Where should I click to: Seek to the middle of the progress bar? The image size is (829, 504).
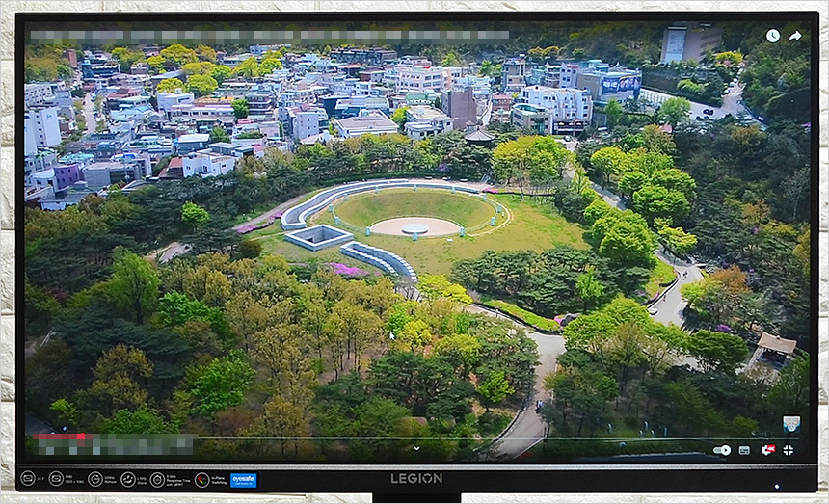click(414, 438)
